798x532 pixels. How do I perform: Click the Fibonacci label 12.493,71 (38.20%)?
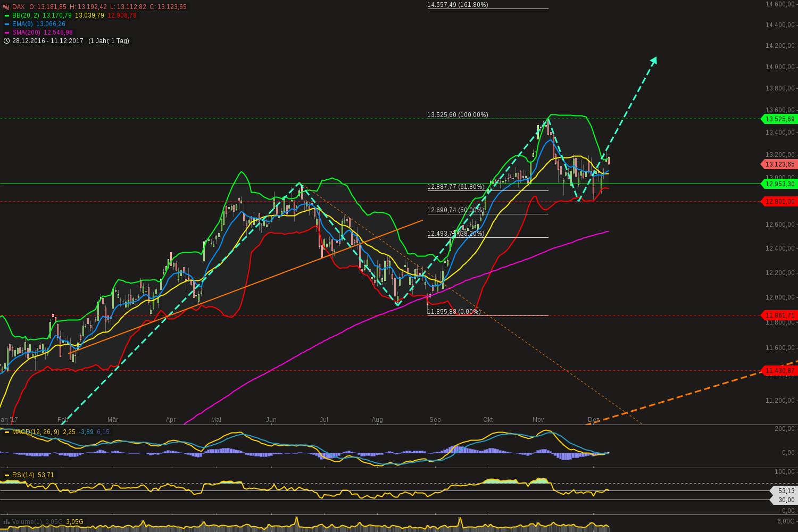pos(456,234)
